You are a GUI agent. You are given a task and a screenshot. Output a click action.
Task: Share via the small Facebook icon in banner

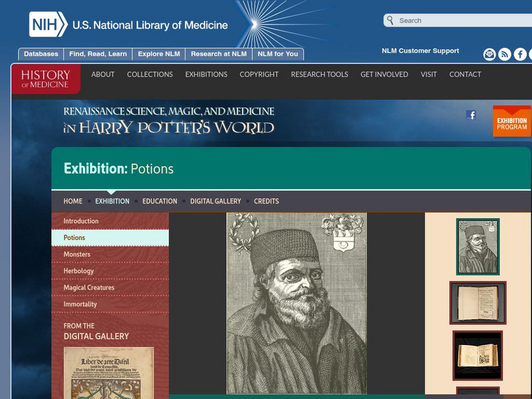(x=471, y=115)
